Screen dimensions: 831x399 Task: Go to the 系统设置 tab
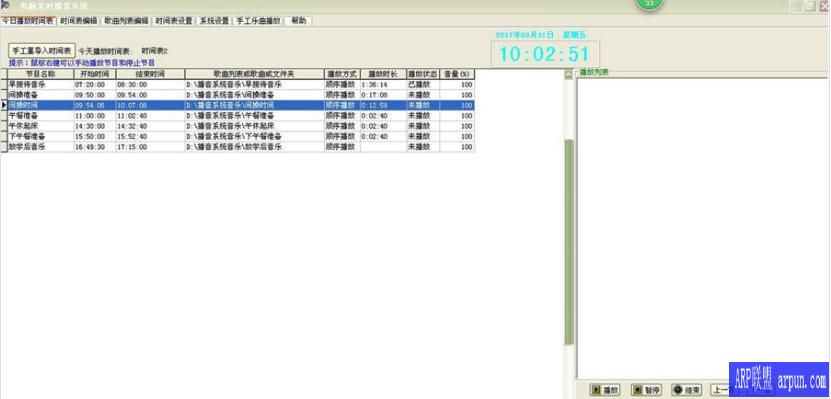coord(214,21)
